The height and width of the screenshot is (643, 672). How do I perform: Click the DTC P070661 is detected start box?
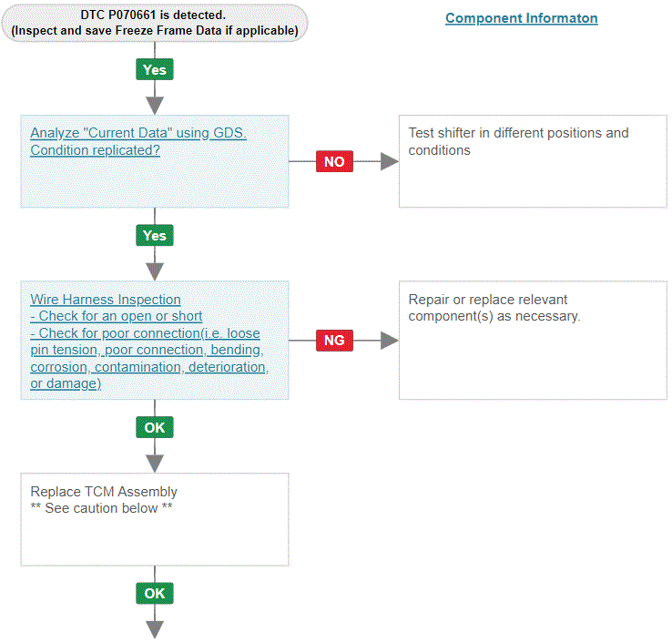[155, 23]
